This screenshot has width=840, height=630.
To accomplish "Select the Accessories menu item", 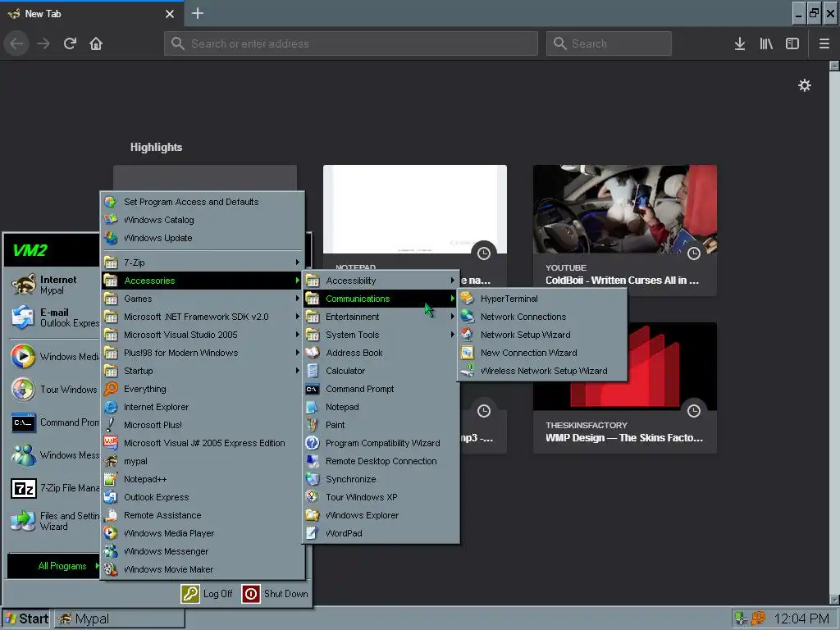I will coord(202,281).
